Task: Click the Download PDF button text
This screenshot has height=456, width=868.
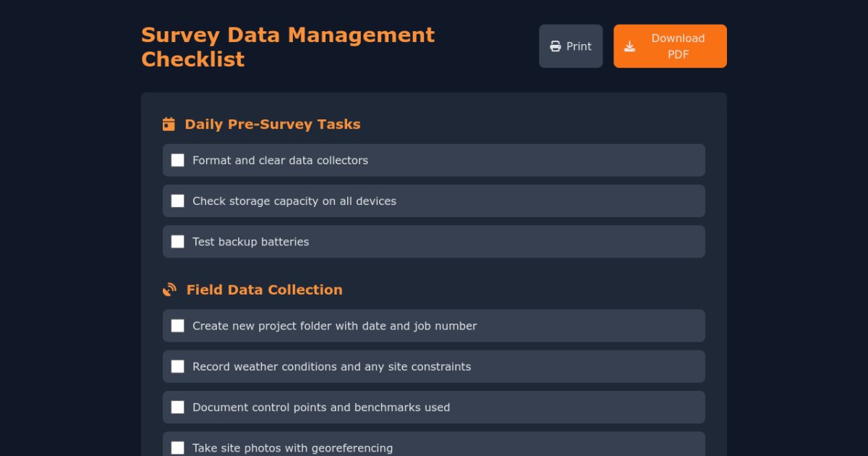Action: pyautogui.click(x=678, y=46)
